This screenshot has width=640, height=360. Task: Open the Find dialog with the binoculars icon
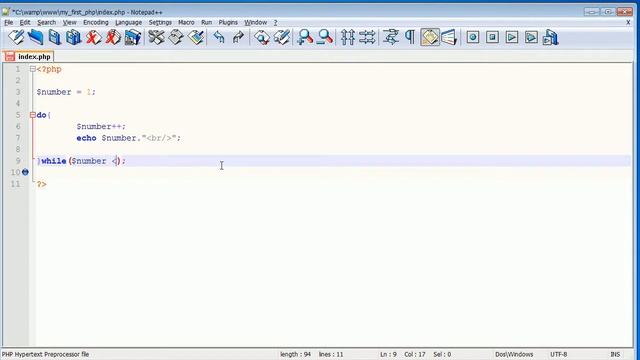[262, 38]
